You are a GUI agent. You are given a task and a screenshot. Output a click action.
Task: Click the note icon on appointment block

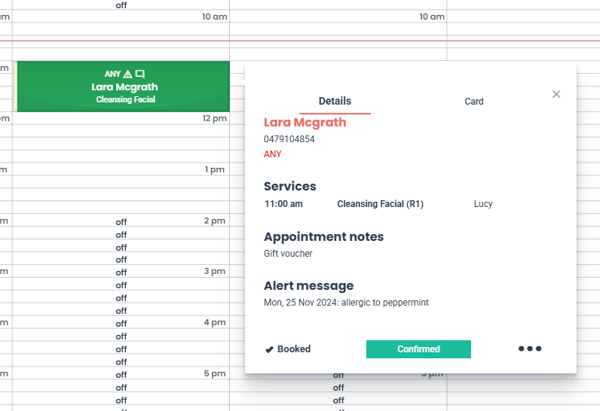click(141, 74)
